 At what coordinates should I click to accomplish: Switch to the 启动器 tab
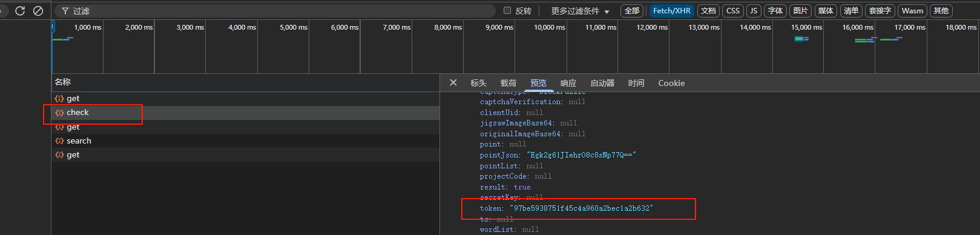pyautogui.click(x=602, y=83)
